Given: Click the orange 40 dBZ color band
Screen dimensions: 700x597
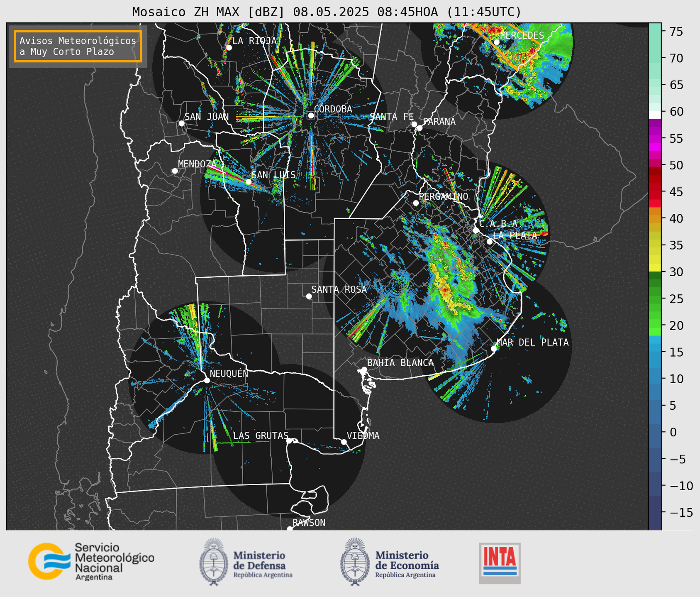Looking at the screenshot, I should point(655,218).
